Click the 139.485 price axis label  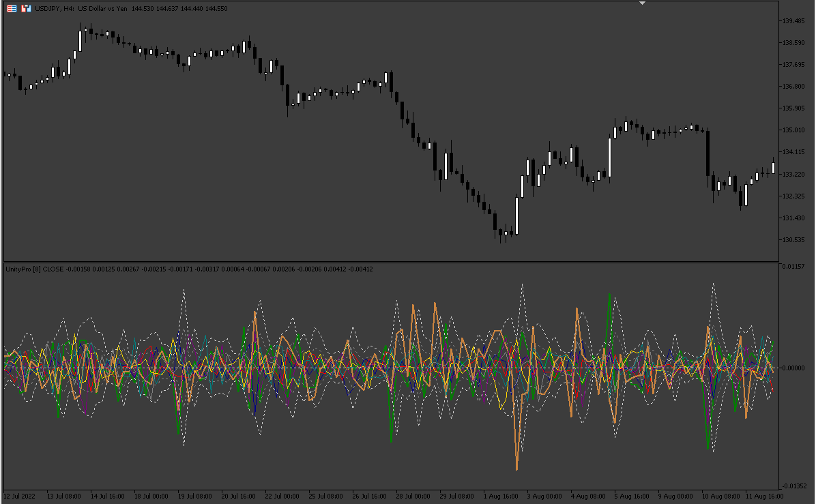click(x=793, y=21)
